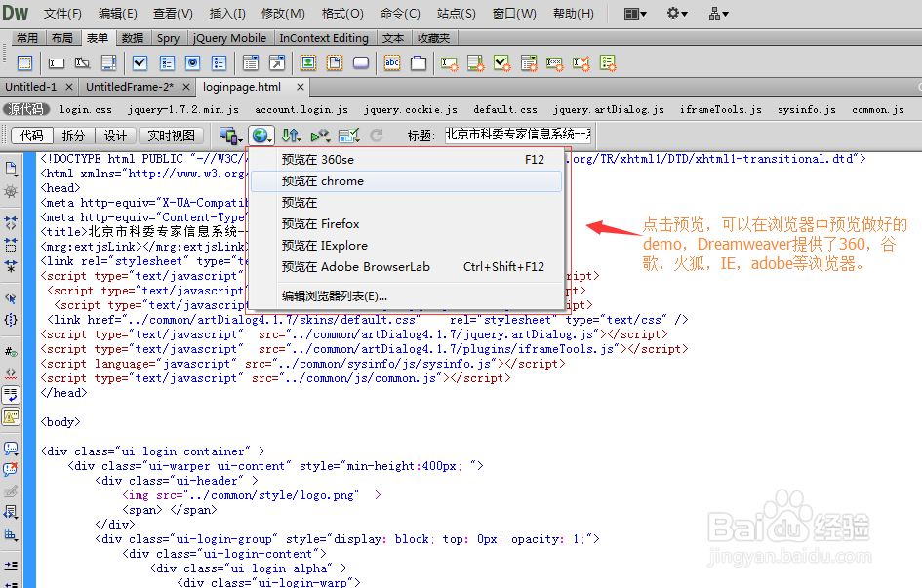This screenshot has width=922, height=588.
Task: Open the 文件(F) menu
Action: click(x=62, y=13)
